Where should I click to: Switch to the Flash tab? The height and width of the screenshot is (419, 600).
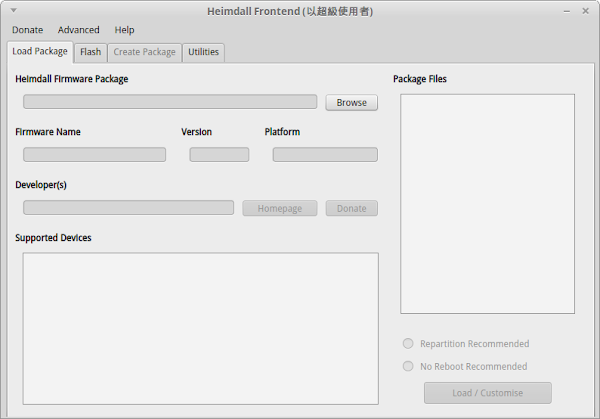(90, 52)
